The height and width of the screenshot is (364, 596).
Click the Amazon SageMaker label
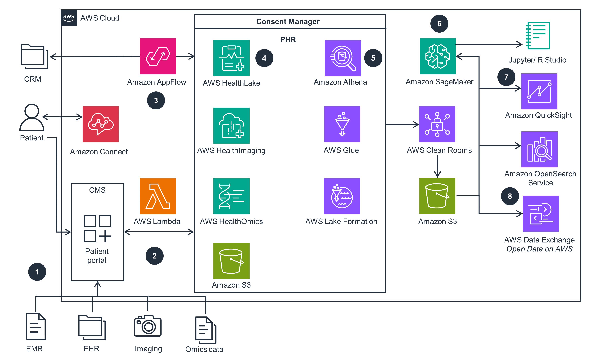click(x=440, y=82)
